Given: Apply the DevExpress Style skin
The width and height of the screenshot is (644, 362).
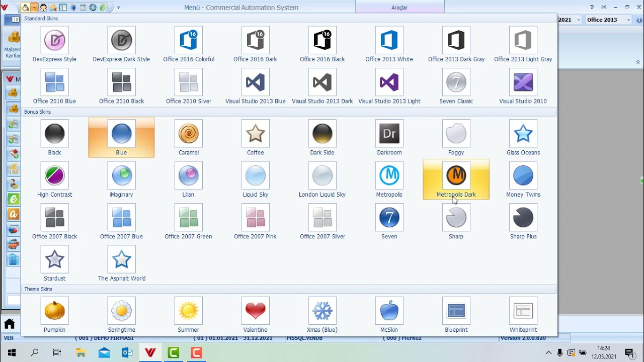Looking at the screenshot, I should [54, 45].
